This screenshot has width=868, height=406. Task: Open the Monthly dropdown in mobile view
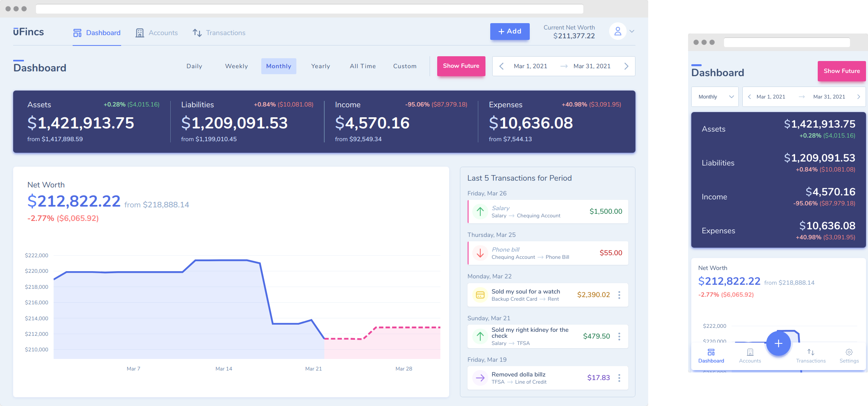coord(714,97)
